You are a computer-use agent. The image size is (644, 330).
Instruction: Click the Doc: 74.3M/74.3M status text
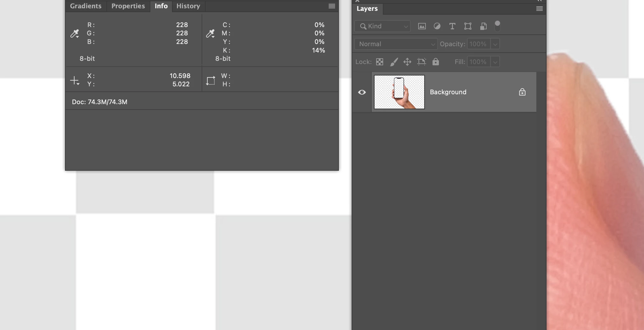point(100,102)
